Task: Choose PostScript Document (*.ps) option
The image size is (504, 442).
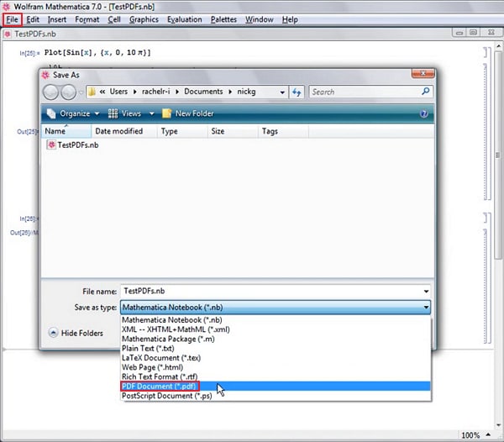Action: tap(276, 396)
